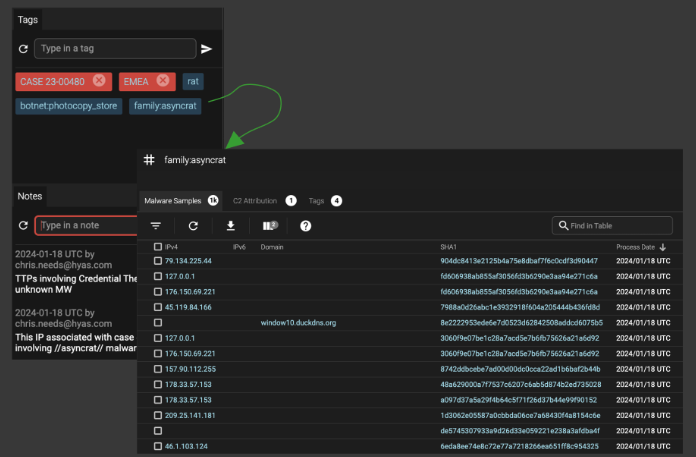Open the table filter options
The image size is (696, 457).
coord(156,226)
